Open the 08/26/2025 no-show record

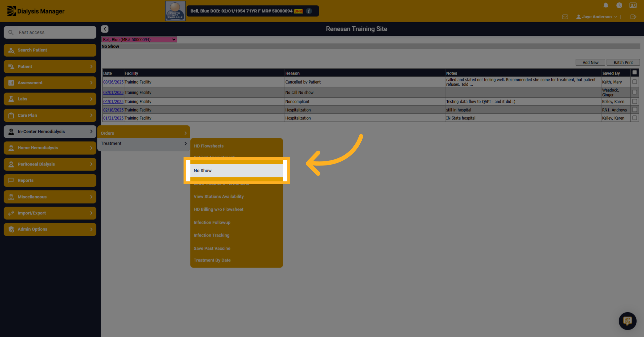pyautogui.click(x=113, y=82)
